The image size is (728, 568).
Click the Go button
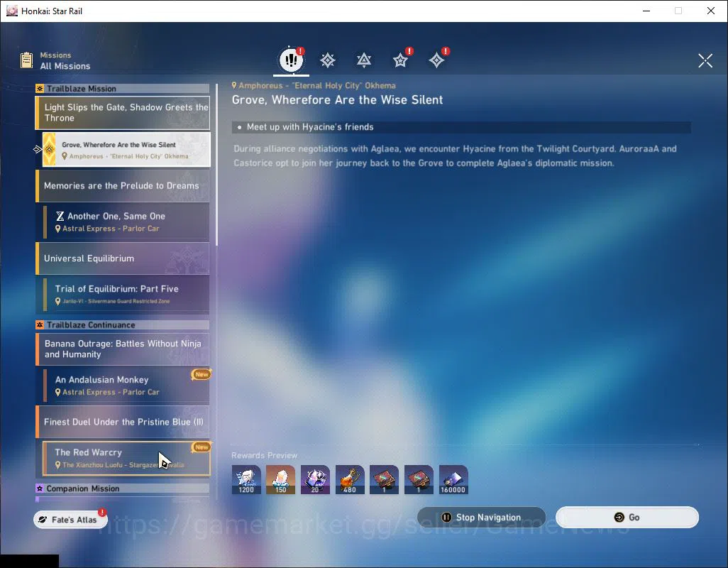pos(627,518)
